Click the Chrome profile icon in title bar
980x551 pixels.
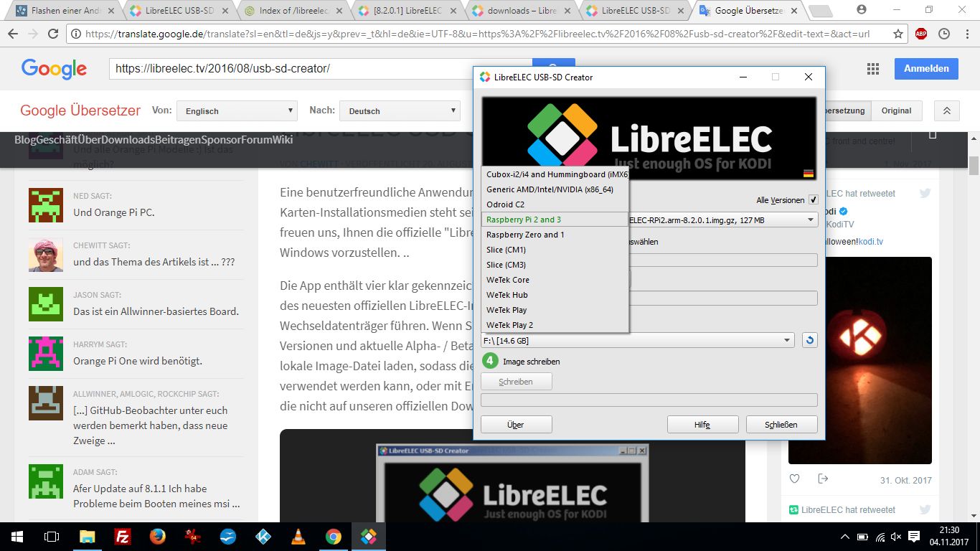(862, 9)
